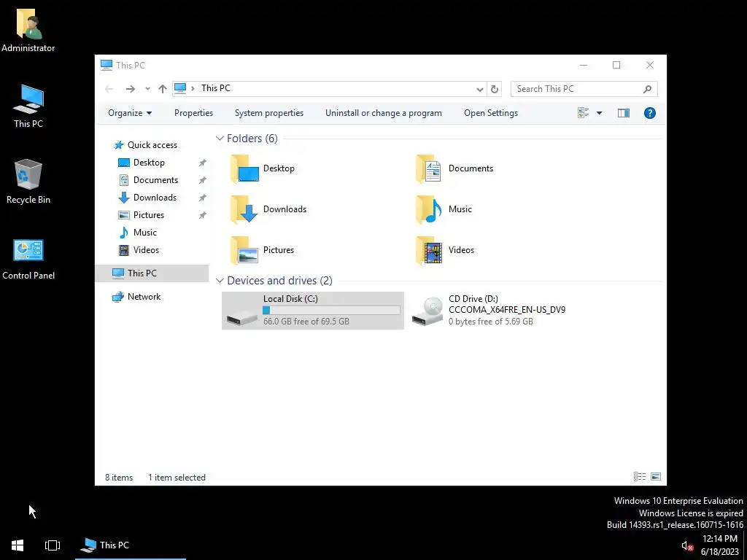This screenshot has width=747, height=560.
Task: Select the Downloads folder in Folders
Action: point(268,209)
